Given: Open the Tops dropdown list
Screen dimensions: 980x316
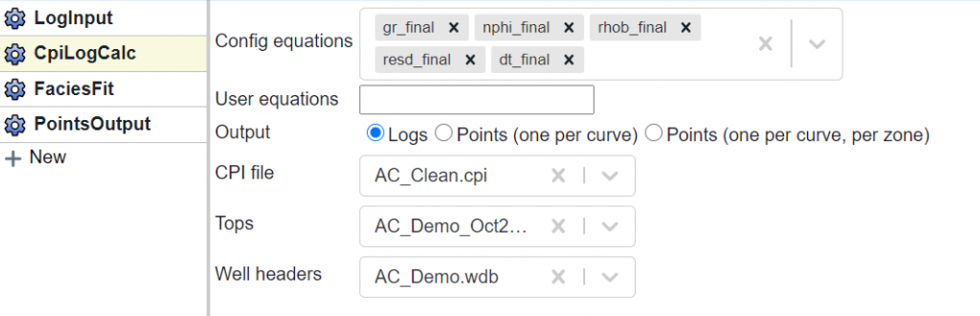Looking at the screenshot, I should 610,226.
